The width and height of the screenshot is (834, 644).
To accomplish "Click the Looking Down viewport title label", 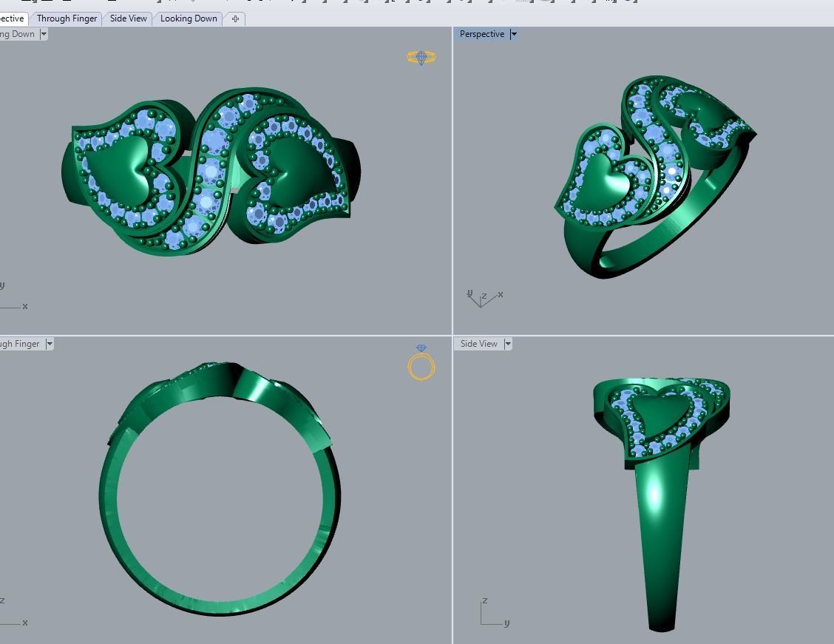I will (x=18, y=34).
